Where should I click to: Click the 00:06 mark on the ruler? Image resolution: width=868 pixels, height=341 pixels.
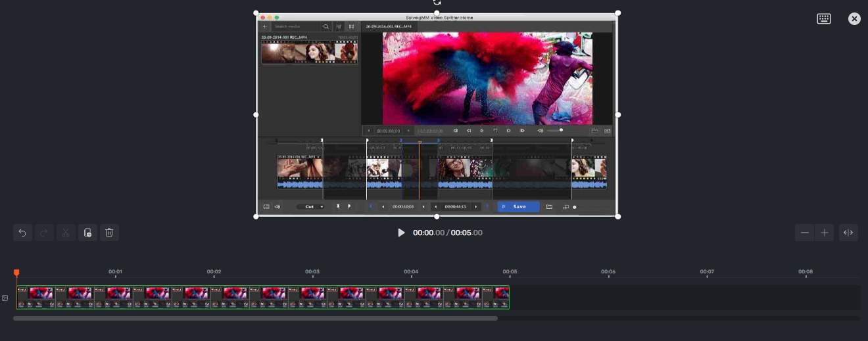click(x=608, y=271)
